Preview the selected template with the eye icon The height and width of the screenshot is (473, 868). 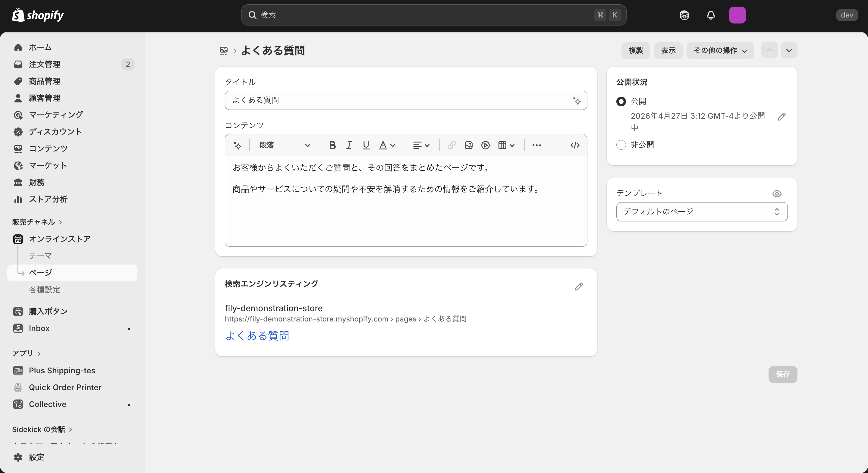point(777,193)
